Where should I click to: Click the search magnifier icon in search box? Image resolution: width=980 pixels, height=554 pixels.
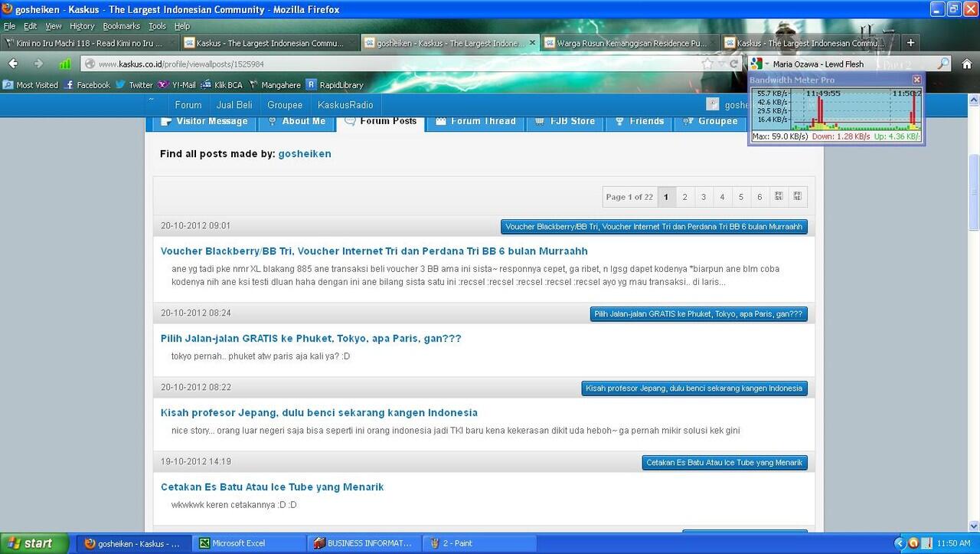tap(943, 64)
